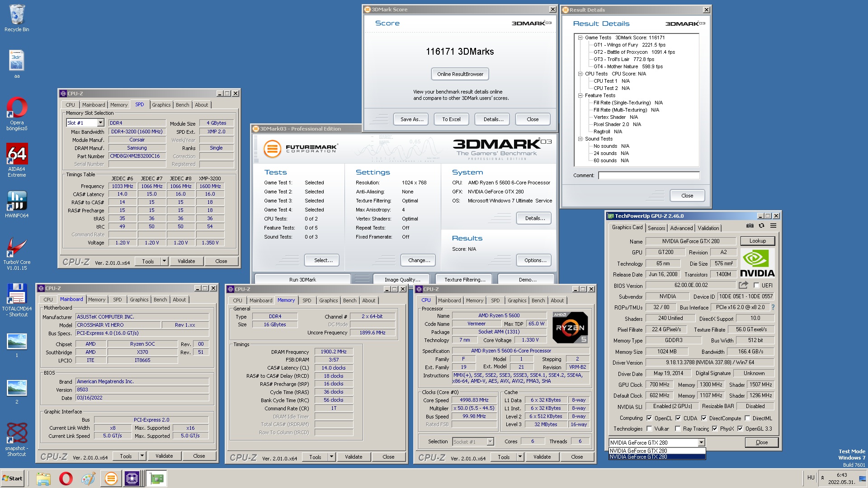Toggle the DirectCompute checkbox in GPU-Z
Viewport: 868px width, 488px height.
[704, 418]
